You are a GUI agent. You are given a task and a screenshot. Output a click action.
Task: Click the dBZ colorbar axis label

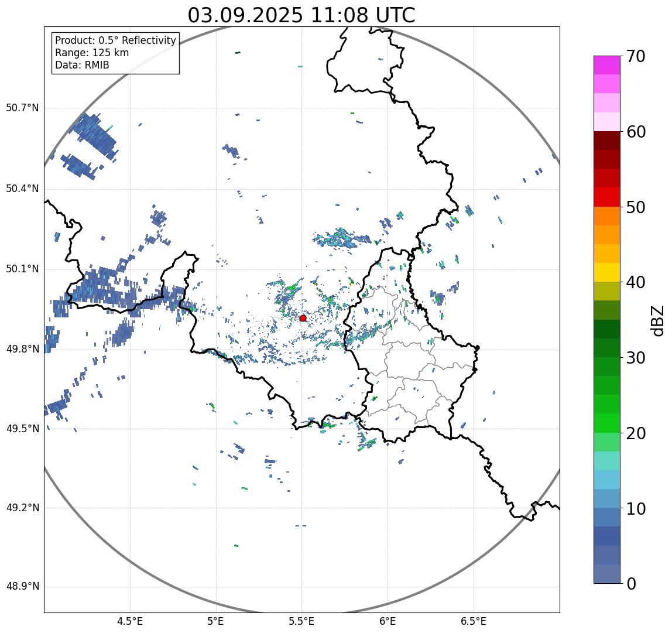[657, 321]
